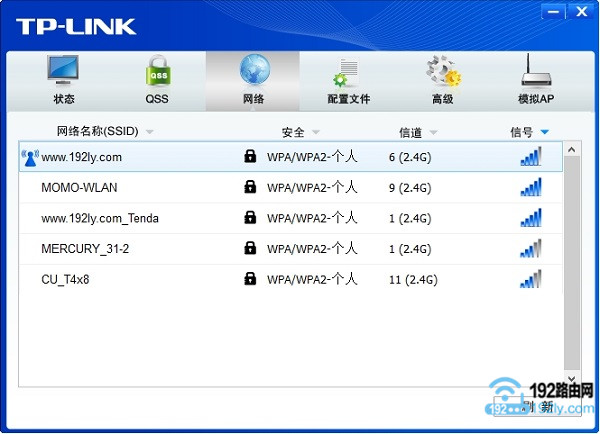Minimize the TP-LINK utility window
The image size is (600, 434).
pyautogui.click(x=553, y=12)
